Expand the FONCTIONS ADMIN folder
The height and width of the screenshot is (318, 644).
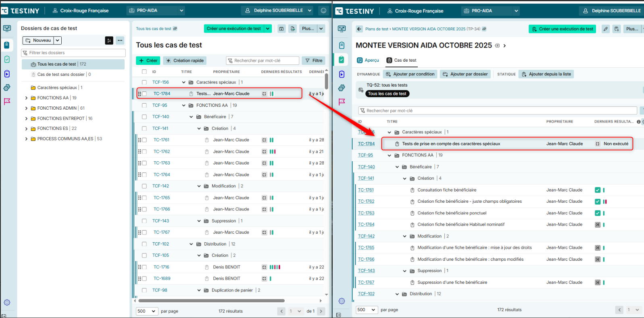coord(27,108)
